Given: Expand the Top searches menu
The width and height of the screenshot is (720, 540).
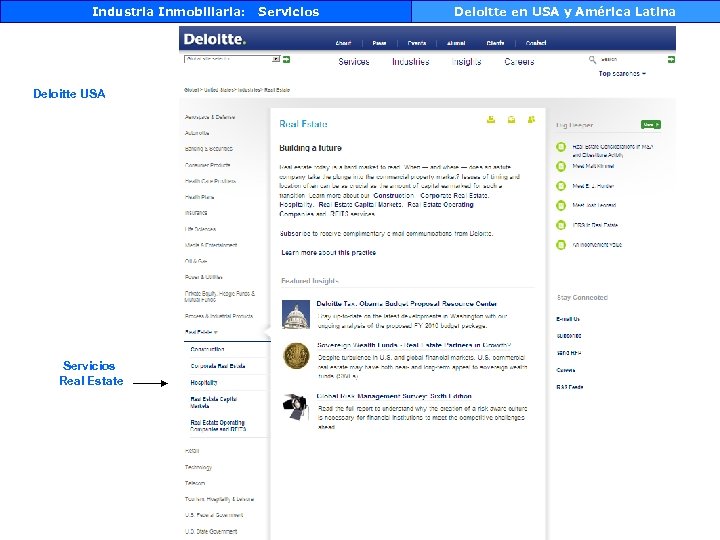Looking at the screenshot, I should coord(622,73).
